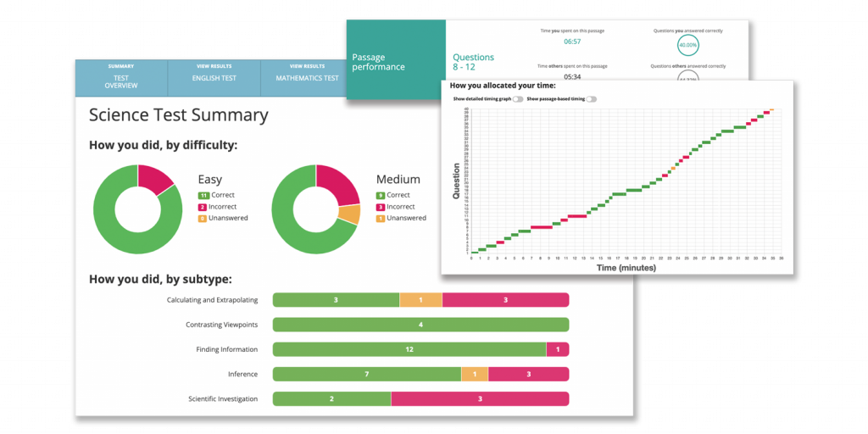Switch to the Summary Test Overview tab
868x434 pixels.
pyautogui.click(x=121, y=77)
